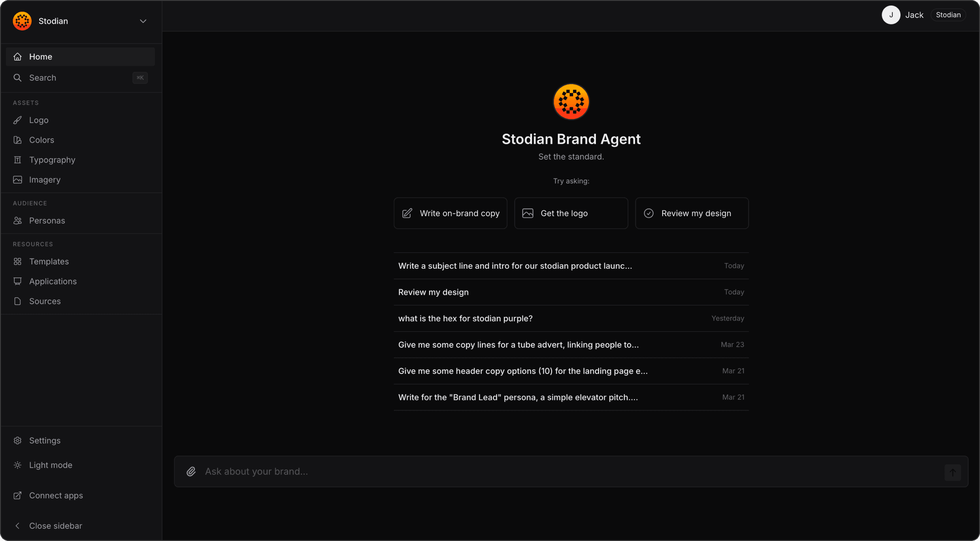Expand the Stodian workspace dropdown chevron
980x541 pixels.
coord(143,21)
